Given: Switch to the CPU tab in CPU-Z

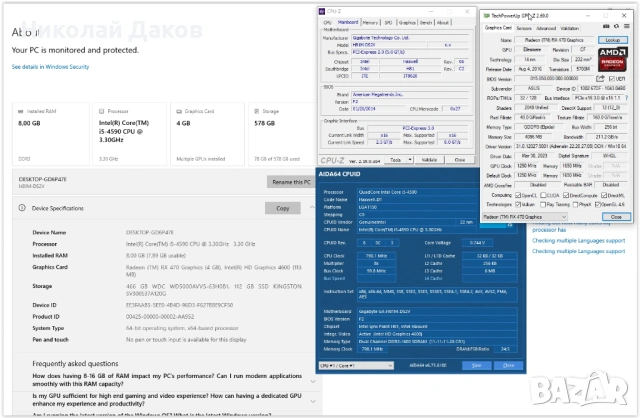Looking at the screenshot, I should 327,22.
